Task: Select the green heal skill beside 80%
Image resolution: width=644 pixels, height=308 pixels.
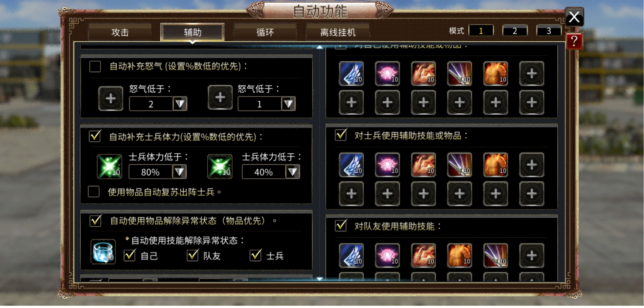Action: [x=110, y=166]
